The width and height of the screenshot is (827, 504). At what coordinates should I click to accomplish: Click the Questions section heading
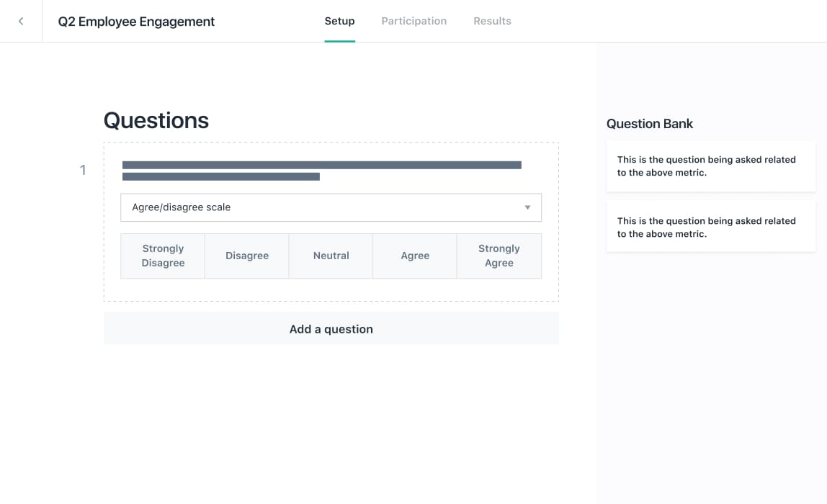[156, 120]
